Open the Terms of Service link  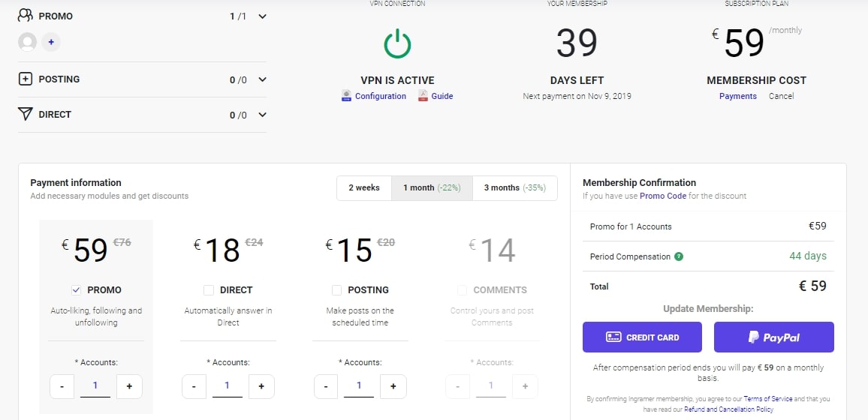coord(768,398)
